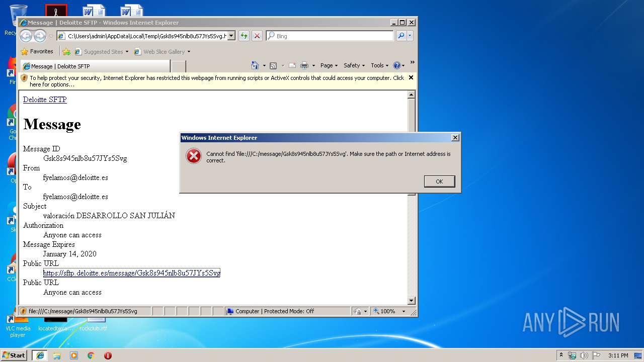Show hidden system tray icons
This screenshot has width=644, height=362.
pos(561,355)
